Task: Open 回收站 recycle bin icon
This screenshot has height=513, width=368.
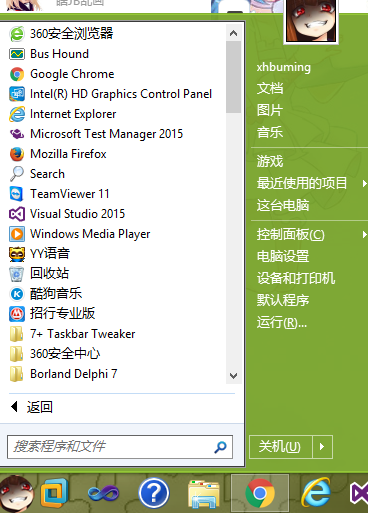Action: coord(17,274)
